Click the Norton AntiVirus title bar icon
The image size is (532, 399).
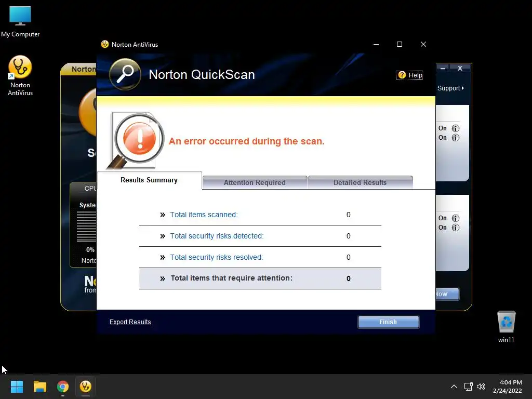[x=105, y=44]
